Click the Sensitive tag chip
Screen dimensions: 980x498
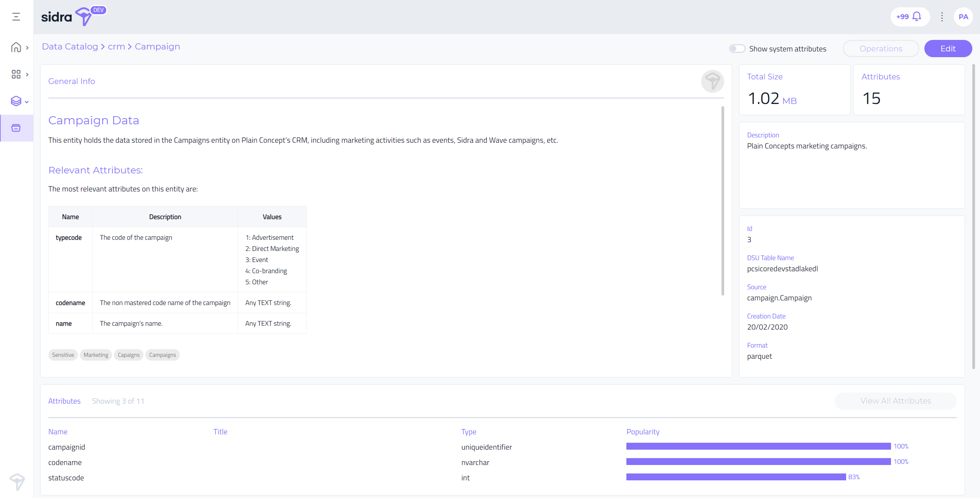63,355
